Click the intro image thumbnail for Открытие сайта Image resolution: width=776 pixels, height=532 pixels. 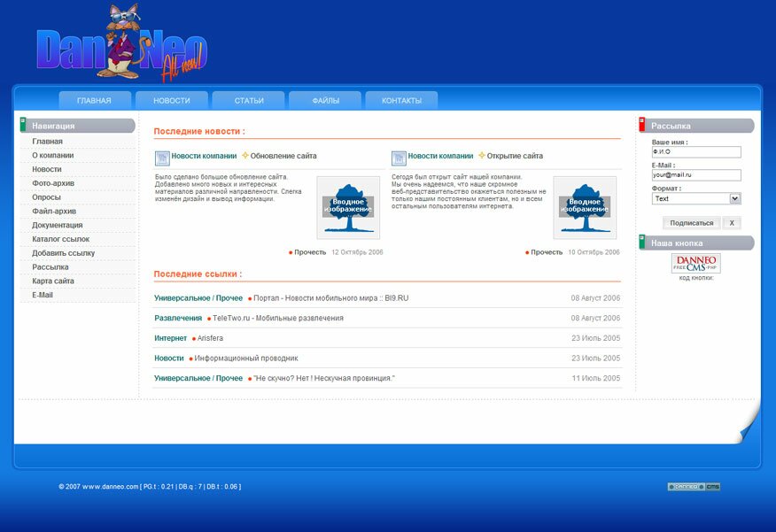click(585, 207)
